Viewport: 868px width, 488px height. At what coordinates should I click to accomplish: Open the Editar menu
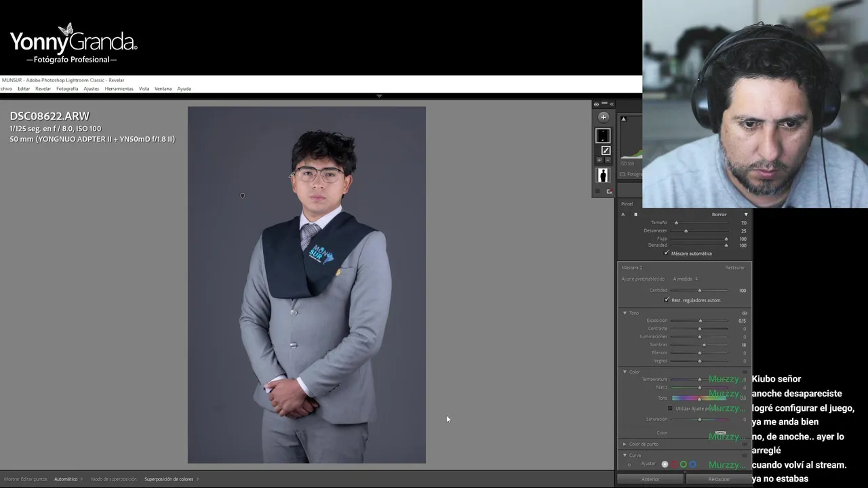24,89
